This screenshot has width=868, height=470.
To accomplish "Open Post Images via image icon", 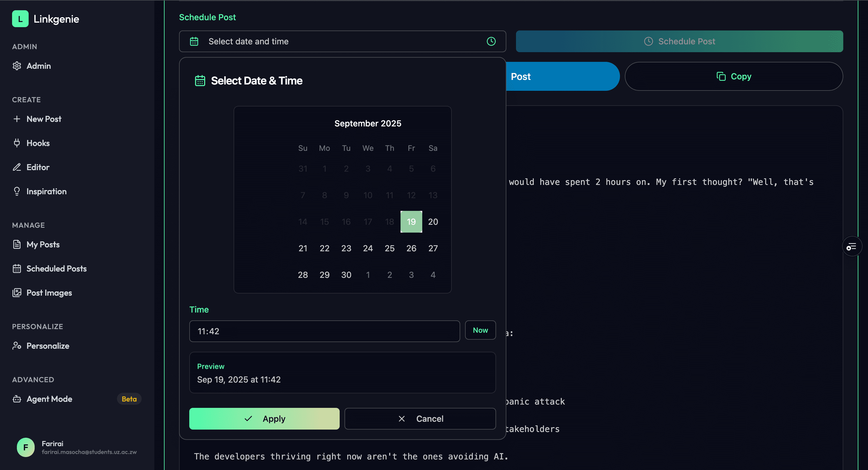I will coord(17,293).
